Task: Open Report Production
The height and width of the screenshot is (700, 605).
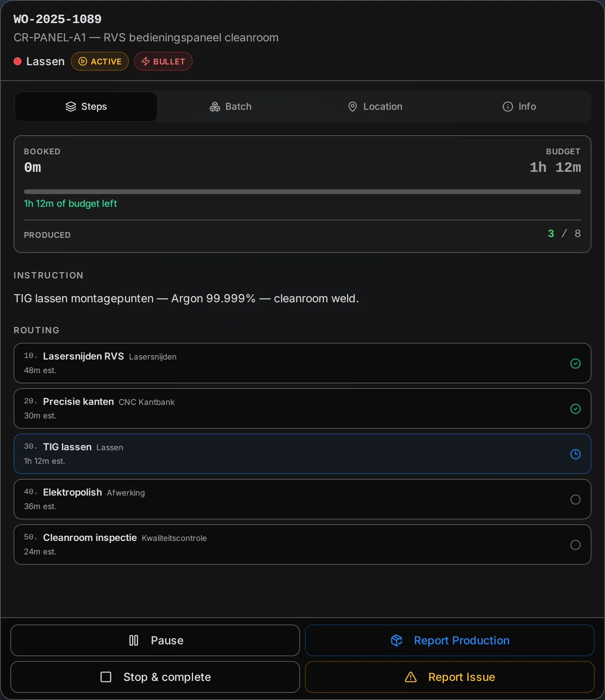Action: pos(450,640)
